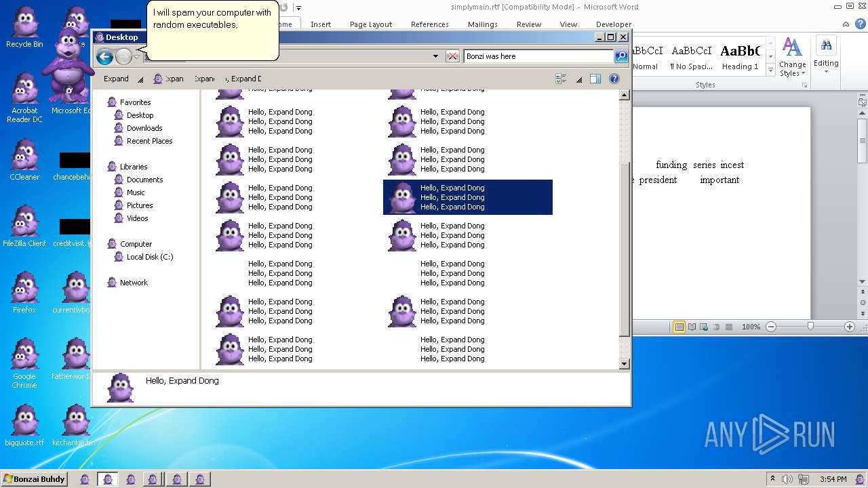This screenshot has height=488, width=868.
Task: Show hidden tray icons arrow
Action: point(772,479)
